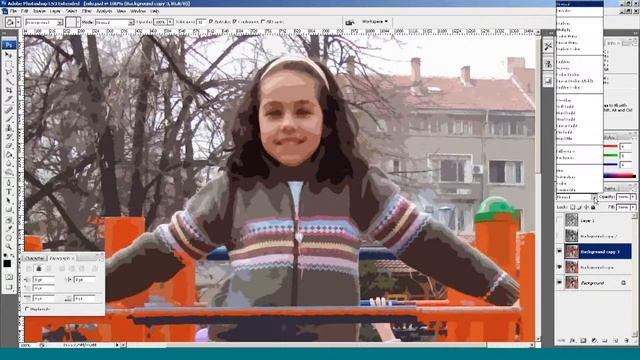Screen dimensions: 640x360
Task: Open the Paint Bucket tool preset picker arrow
Action: tap(18, 22)
